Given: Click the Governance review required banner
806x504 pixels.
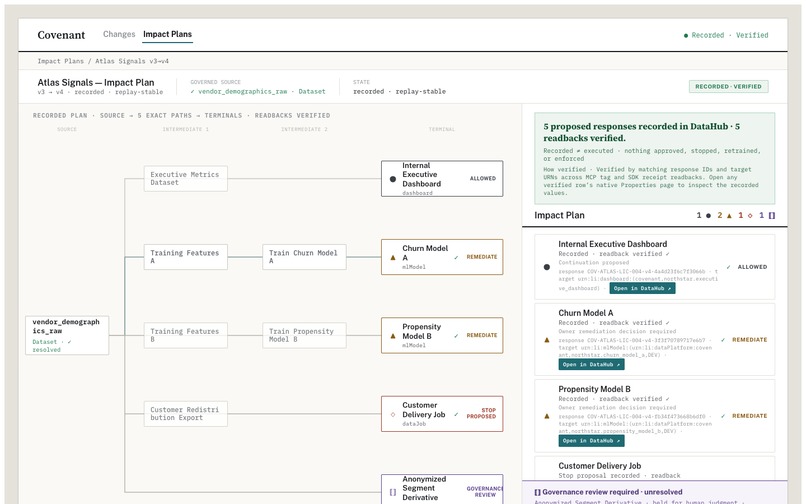Looking at the screenshot, I should pos(654,493).
